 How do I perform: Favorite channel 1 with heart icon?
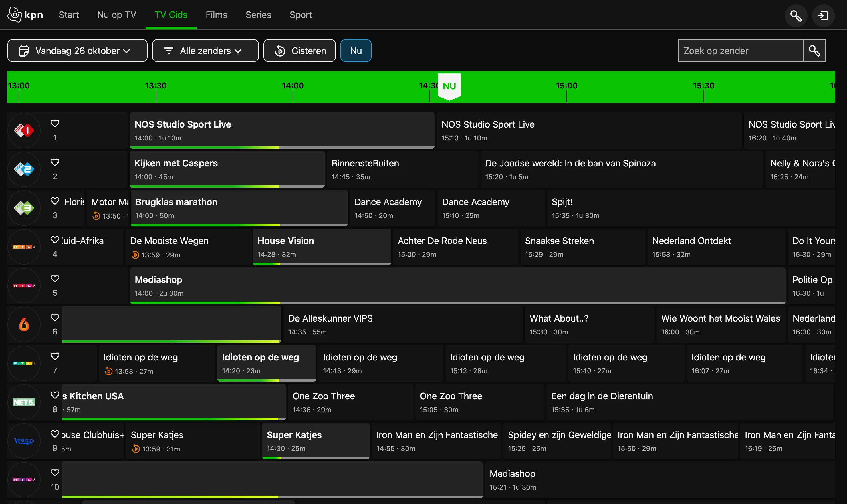(x=55, y=123)
